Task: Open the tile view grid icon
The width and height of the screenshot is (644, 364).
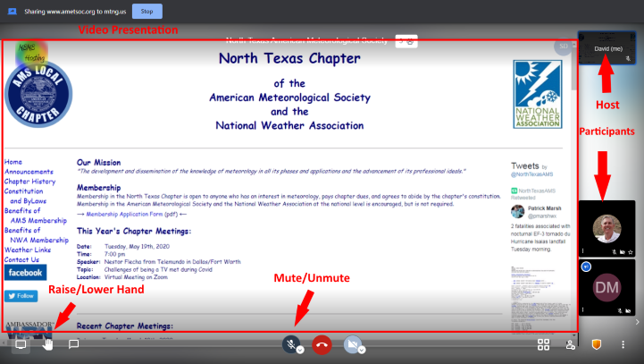Action: [543, 344]
